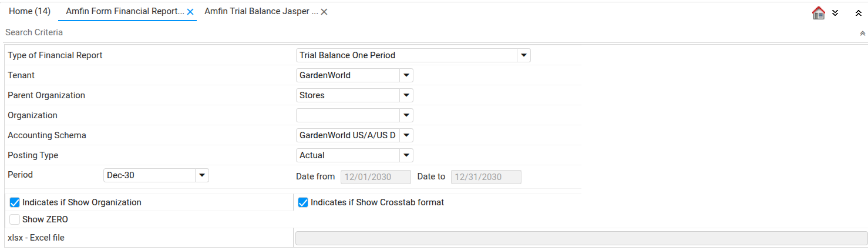The image size is (868, 250).
Task: Select the Amfin Form Financial Report tab
Action: coord(125,11)
